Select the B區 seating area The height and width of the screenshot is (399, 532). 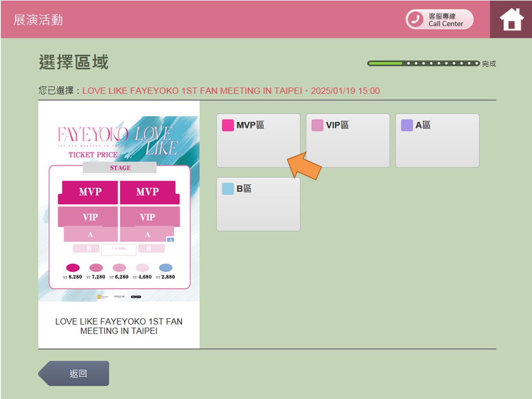click(x=258, y=204)
